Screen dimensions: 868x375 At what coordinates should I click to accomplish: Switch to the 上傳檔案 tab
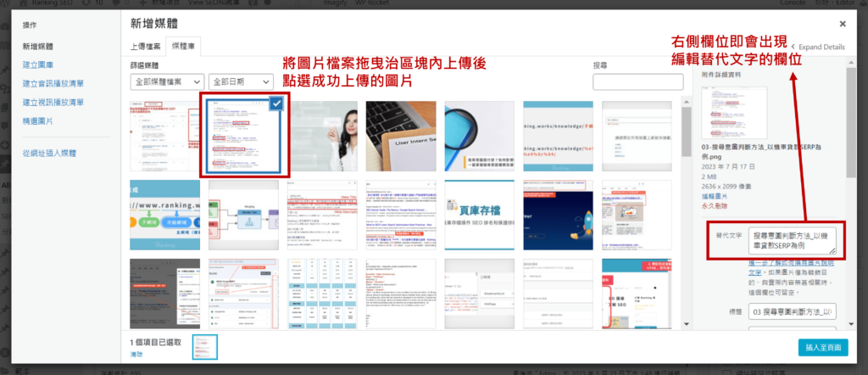[145, 45]
